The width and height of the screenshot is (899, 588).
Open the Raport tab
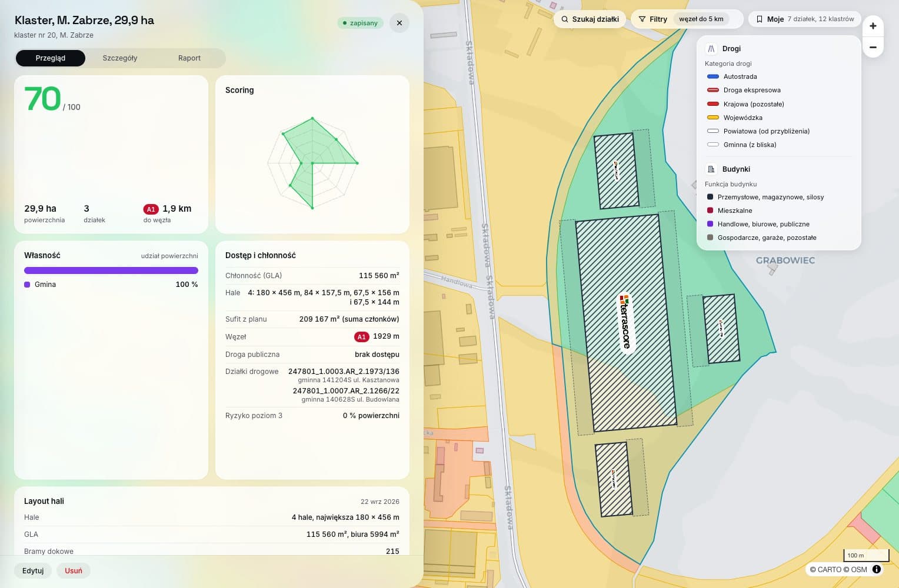coord(189,58)
